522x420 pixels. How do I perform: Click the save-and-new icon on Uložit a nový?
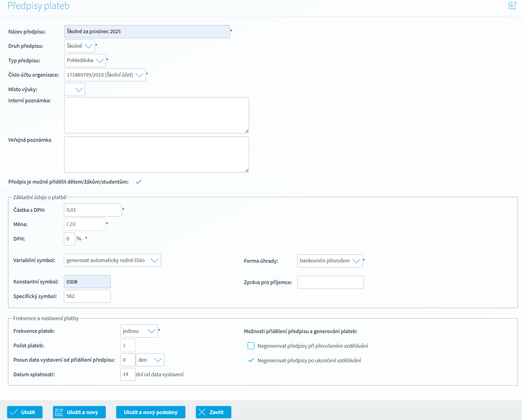pos(59,412)
